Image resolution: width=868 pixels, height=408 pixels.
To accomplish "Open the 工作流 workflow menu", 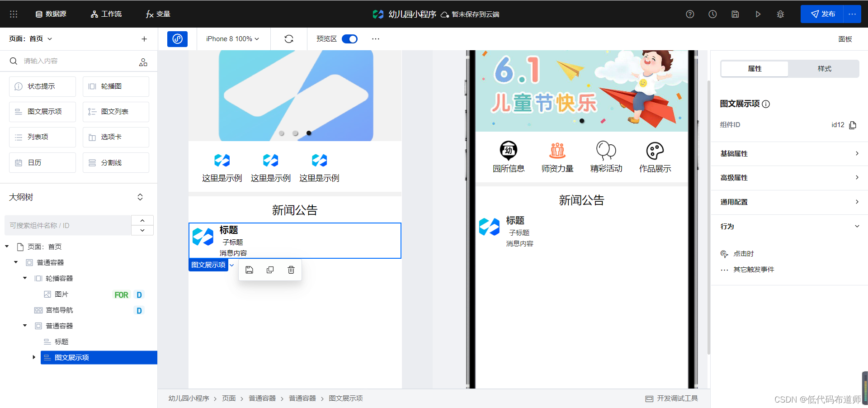I will coord(106,14).
